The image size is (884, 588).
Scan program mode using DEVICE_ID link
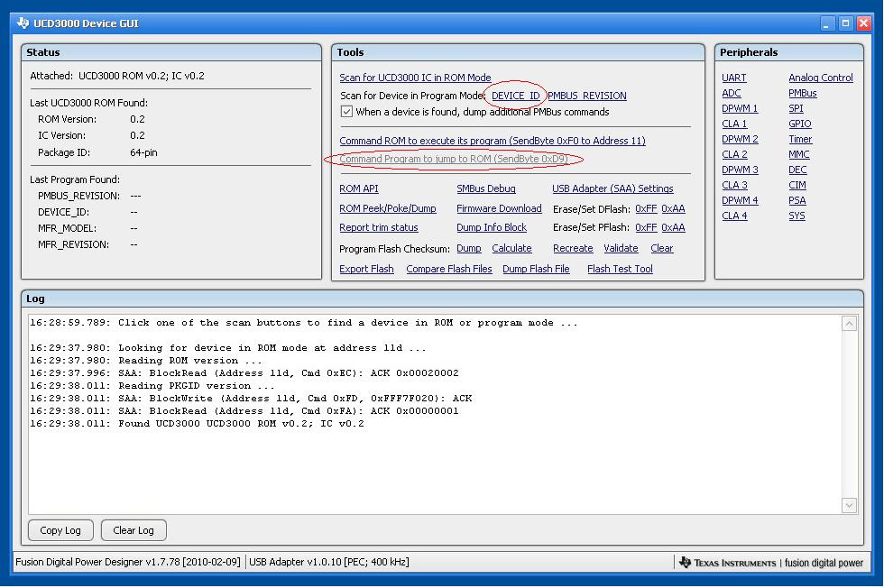click(x=516, y=96)
